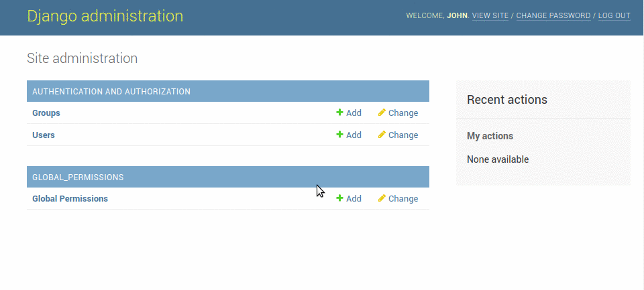This screenshot has width=644, height=290.
Task: Click the Django administration title
Action: click(105, 16)
